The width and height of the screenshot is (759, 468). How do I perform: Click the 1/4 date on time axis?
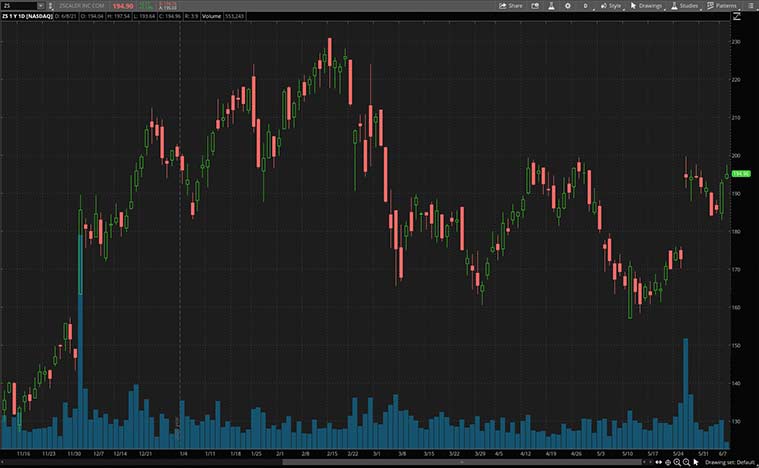pos(183,454)
